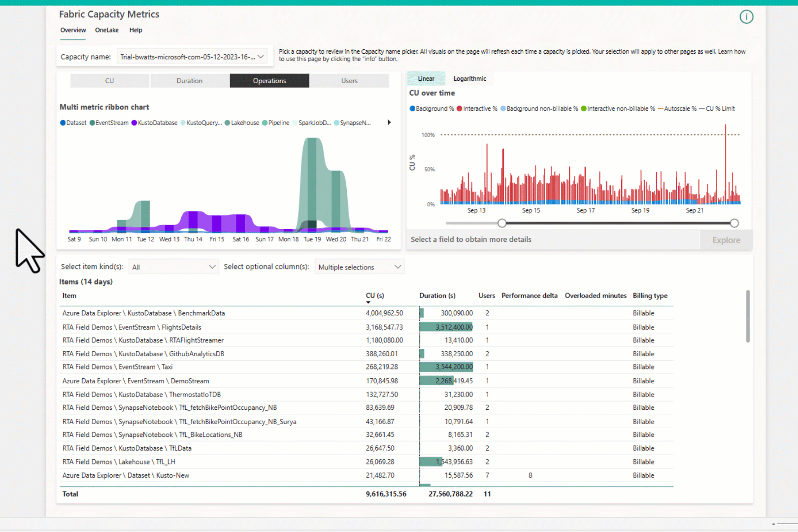Open the Capacity name dropdown
Image resolution: width=798 pixels, height=532 pixels.
192,57
